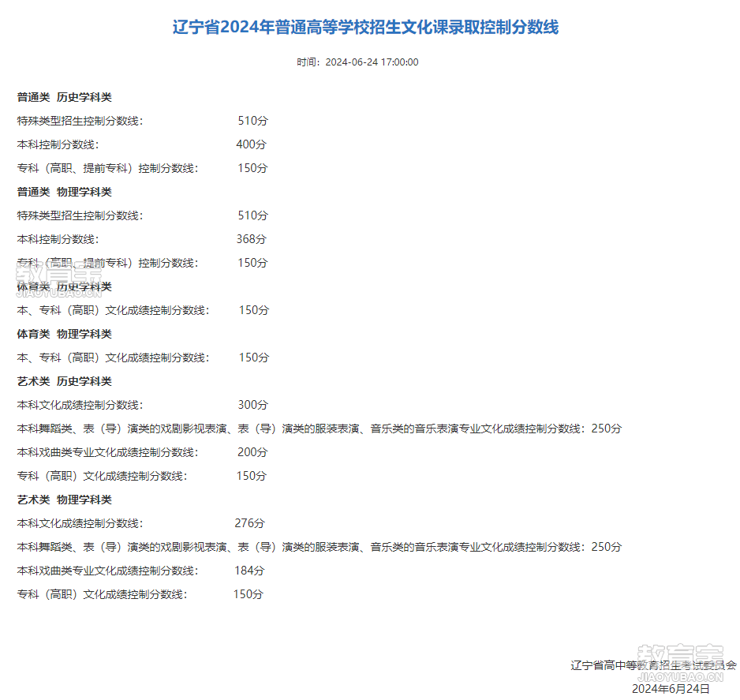The height and width of the screenshot is (700, 740).
Task: Click the 400分 本科控制分数线 value
Action: 251,144
